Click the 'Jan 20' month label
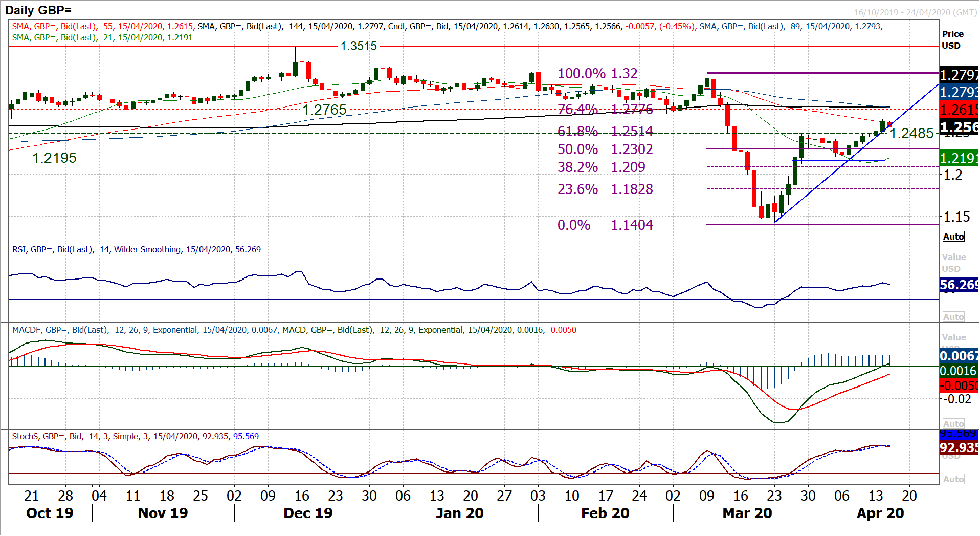Viewport: 980px width, 536px height. [x=459, y=513]
